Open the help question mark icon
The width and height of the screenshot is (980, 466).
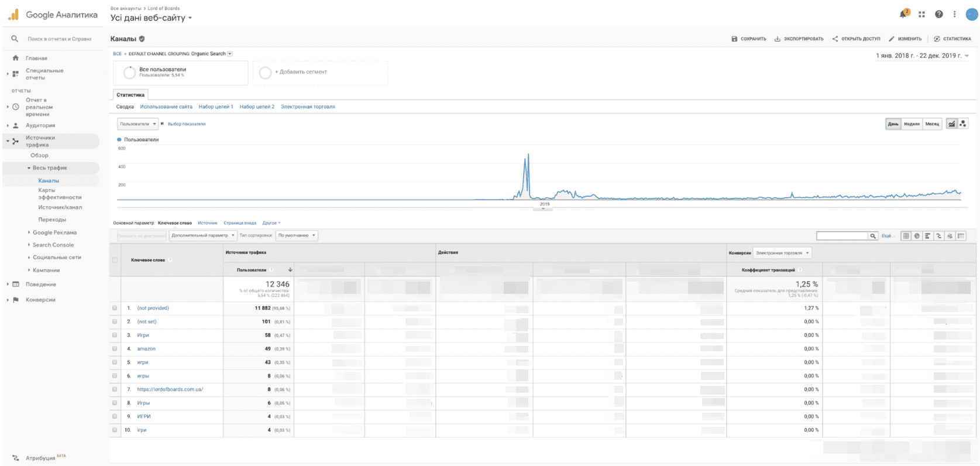(x=938, y=14)
